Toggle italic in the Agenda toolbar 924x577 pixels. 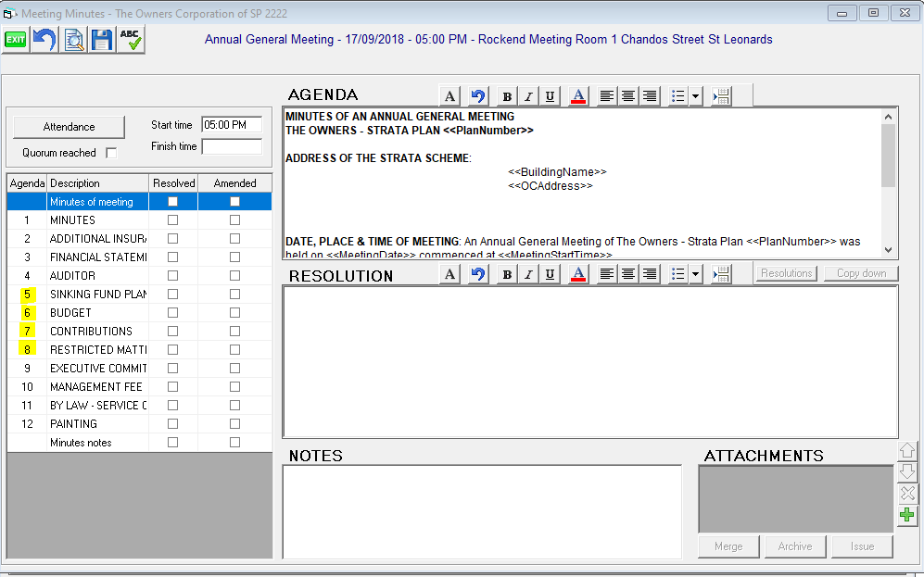point(528,96)
